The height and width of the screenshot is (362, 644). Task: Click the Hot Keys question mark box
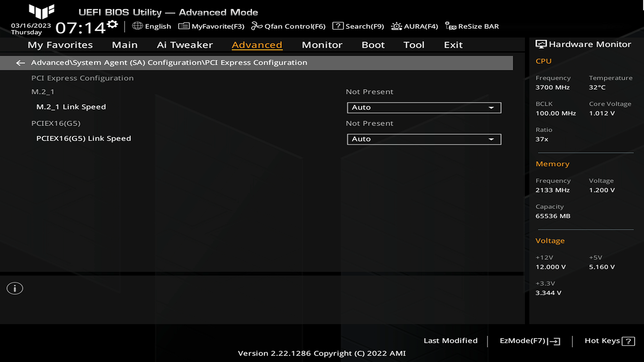628,341
